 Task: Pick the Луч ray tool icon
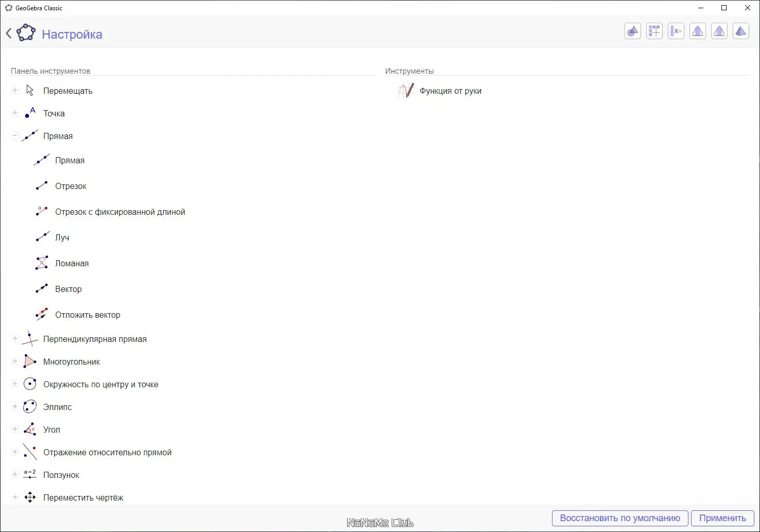(x=42, y=237)
